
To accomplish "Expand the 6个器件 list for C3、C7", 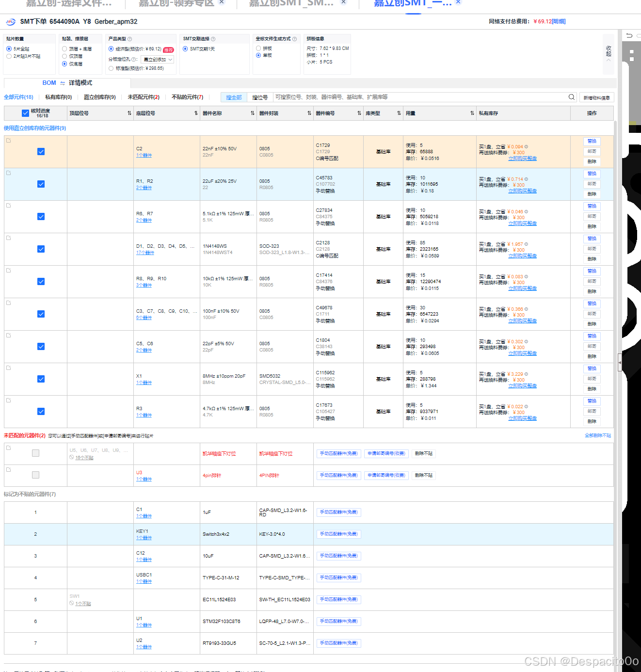I will coord(144,318).
